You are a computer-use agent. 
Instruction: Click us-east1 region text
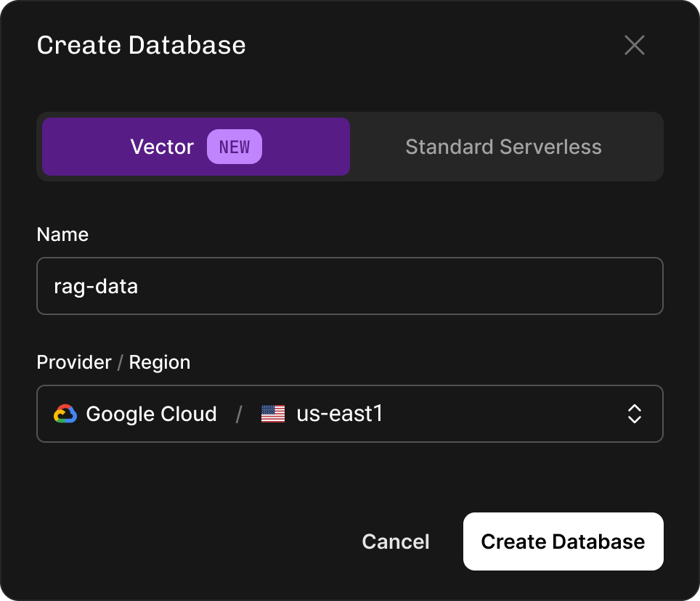pos(338,414)
